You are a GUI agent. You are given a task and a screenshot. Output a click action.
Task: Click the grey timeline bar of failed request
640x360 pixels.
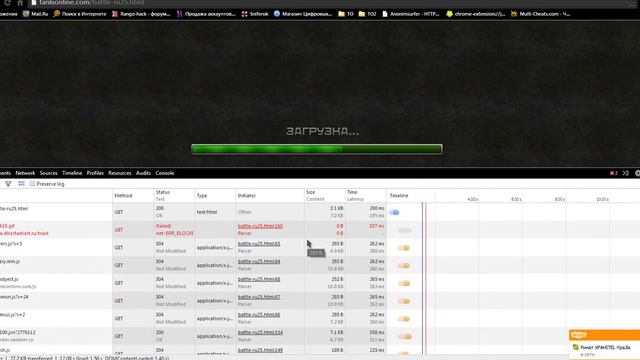click(404, 230)
